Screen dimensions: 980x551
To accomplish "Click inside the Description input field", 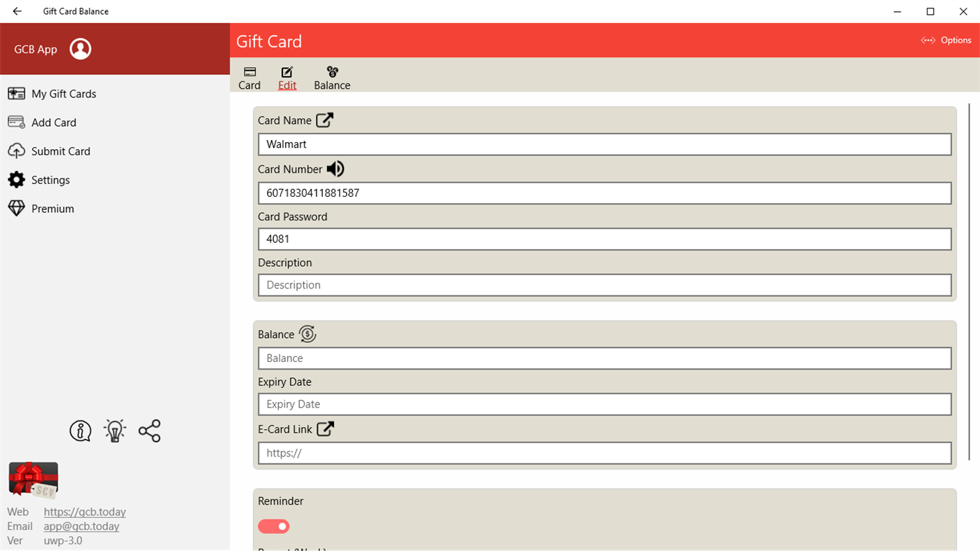I will click(604, 285).
